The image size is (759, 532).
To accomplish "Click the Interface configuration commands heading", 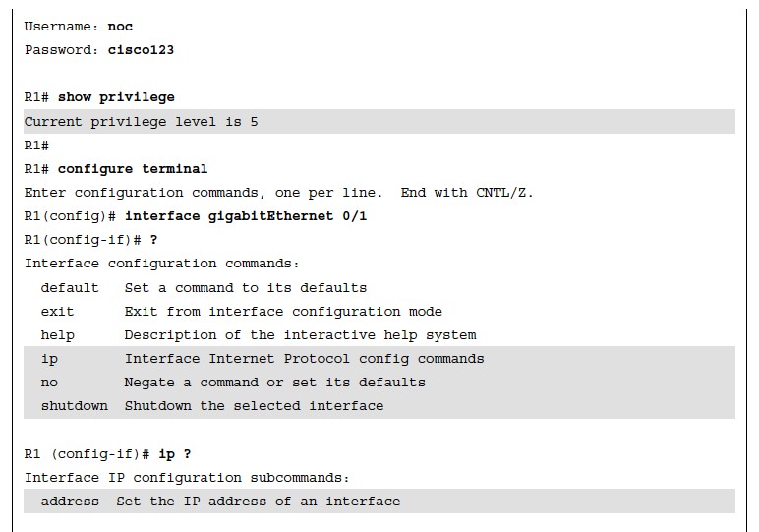I will [x=162, y=264].
